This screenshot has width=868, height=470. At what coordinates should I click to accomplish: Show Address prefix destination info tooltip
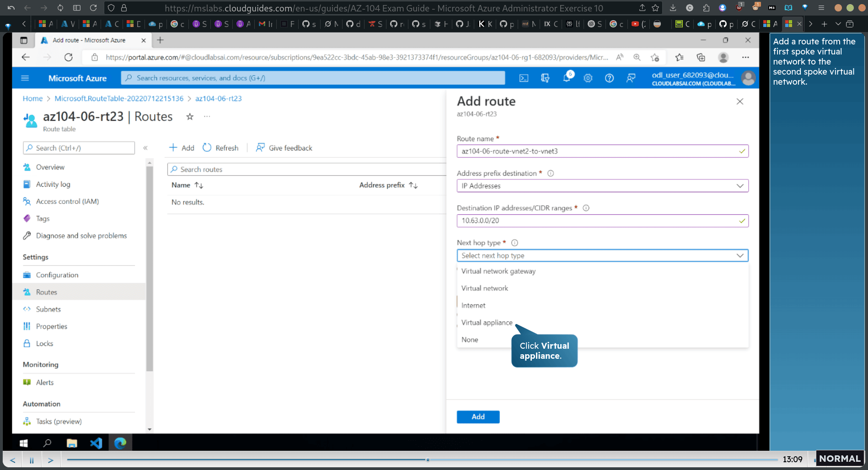coord(551,173)
